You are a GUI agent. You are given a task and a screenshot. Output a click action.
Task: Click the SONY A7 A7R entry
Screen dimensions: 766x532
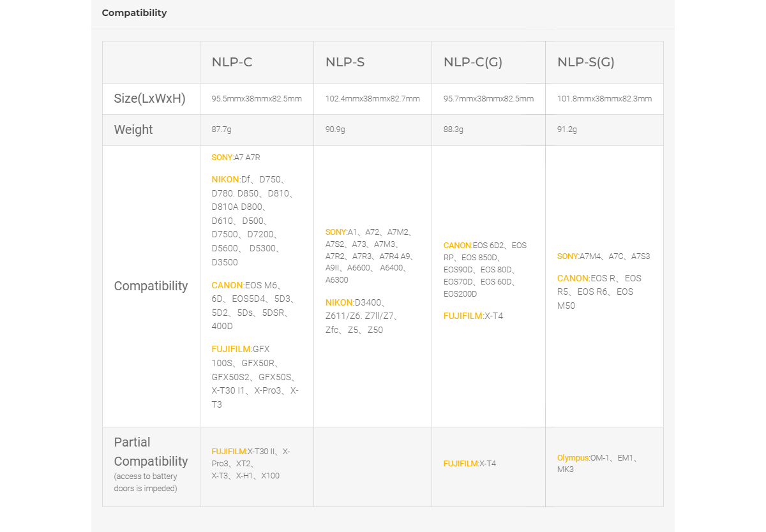point(236,157)
